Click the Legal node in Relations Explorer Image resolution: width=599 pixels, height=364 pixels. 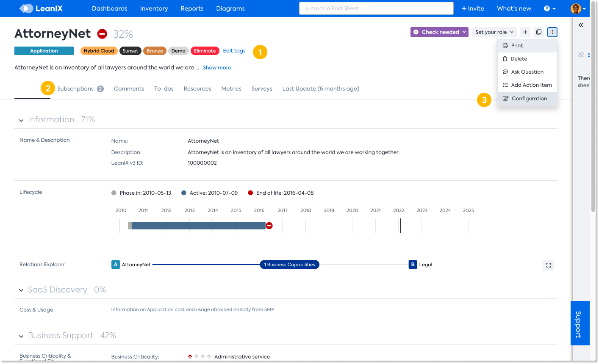pyautogui.click(x=426, y=265)
